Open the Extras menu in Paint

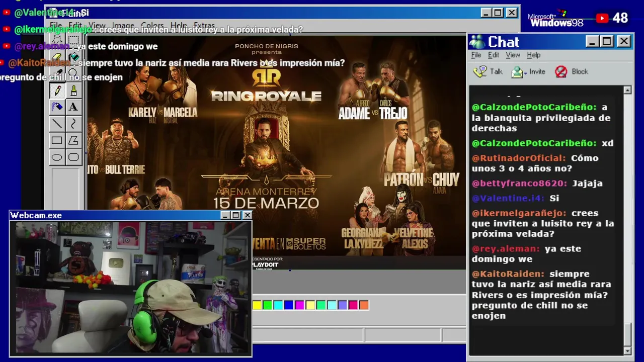(204, 25)
